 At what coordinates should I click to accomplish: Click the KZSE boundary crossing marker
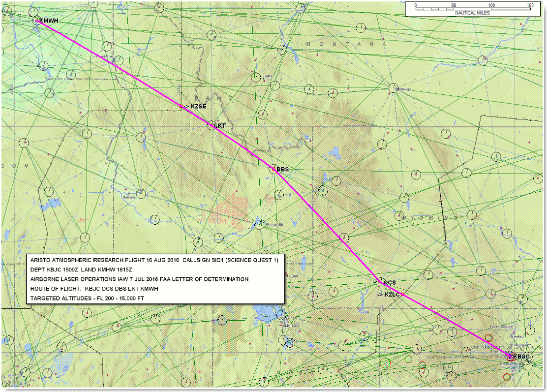(181, 106)
